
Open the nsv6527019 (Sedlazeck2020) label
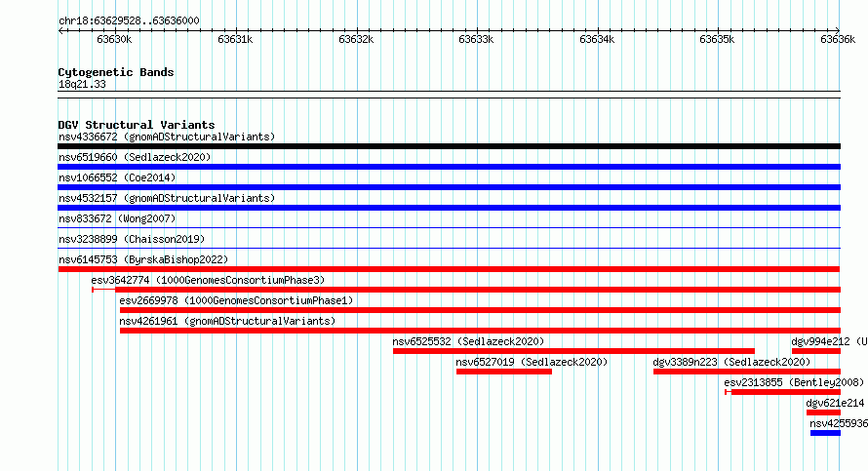(532, 362)
